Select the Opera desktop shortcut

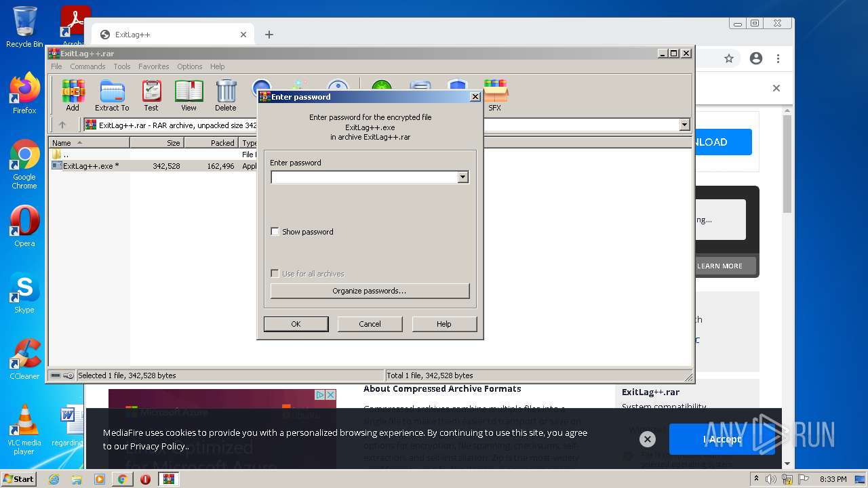24,227
